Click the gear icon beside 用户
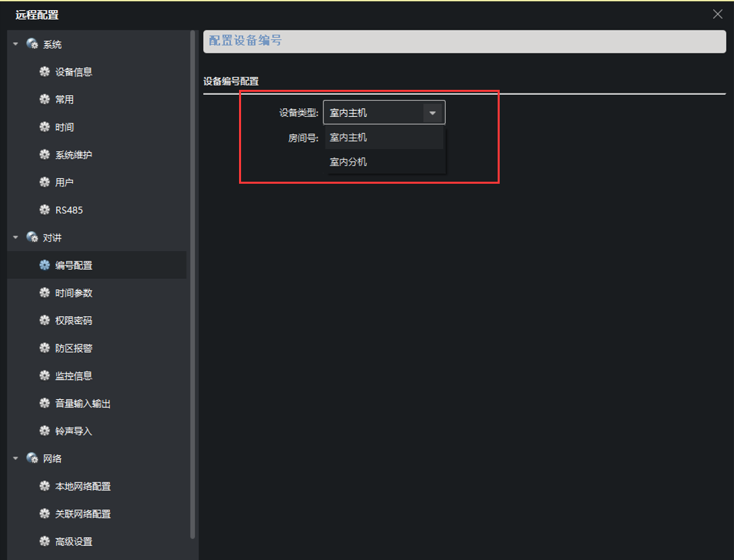734x560 pixels. 45,182
